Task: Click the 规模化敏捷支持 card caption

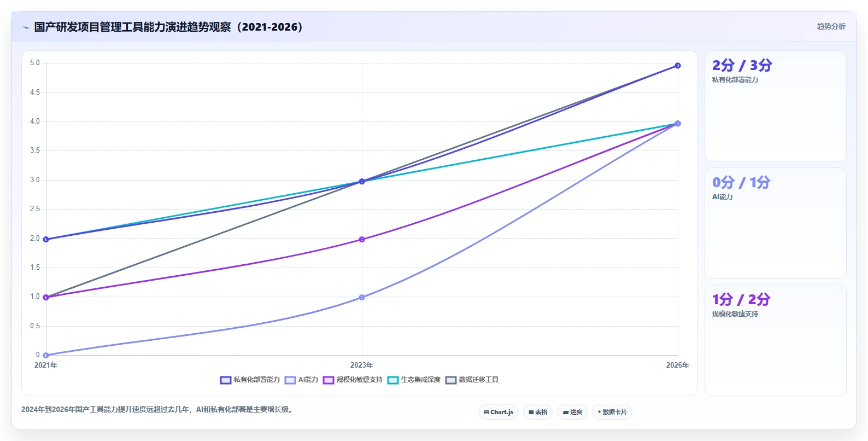Action: pyautogui.click(x=735, y=314)
